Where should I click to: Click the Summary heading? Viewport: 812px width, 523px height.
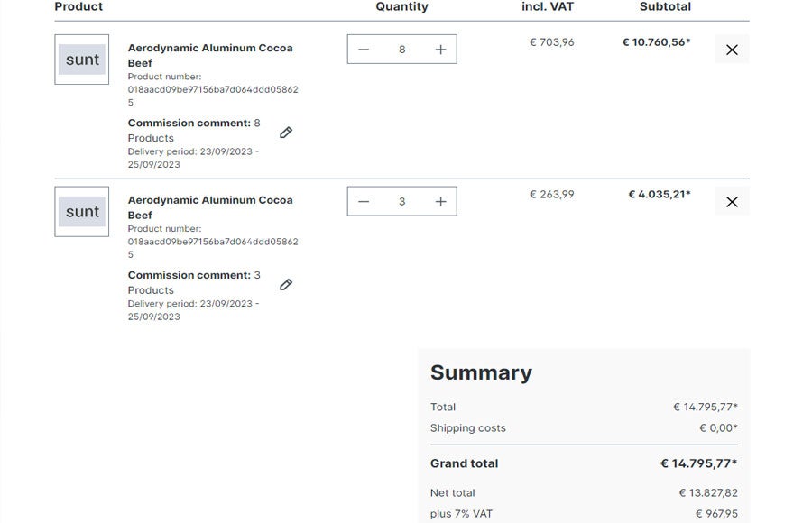(x=481, y=372)
